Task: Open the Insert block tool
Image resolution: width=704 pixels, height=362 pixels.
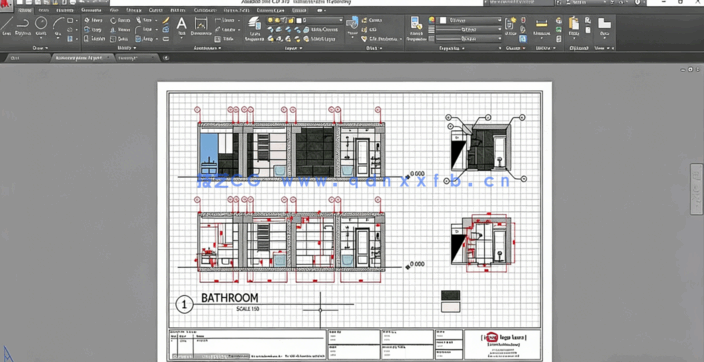Action: [352, 26]
